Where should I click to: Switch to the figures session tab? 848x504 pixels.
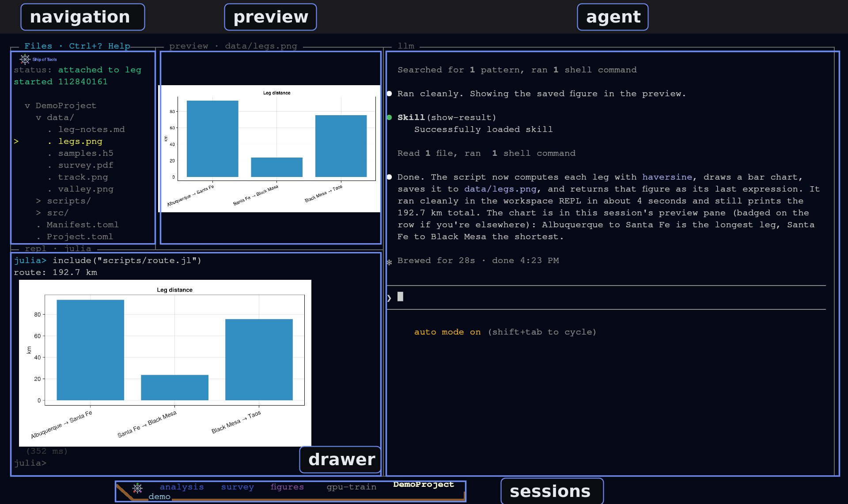point(287,487)
